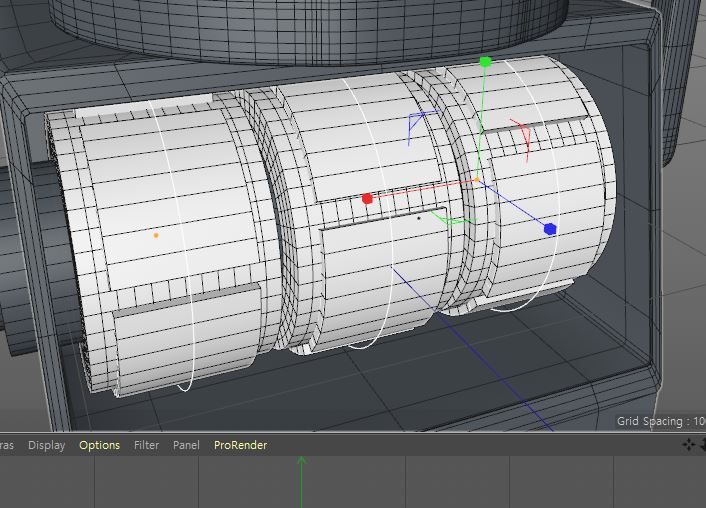Open the Display menu
Image resolution: width=706 pixels, height=508 pixels.
click(x=46, y=445)
